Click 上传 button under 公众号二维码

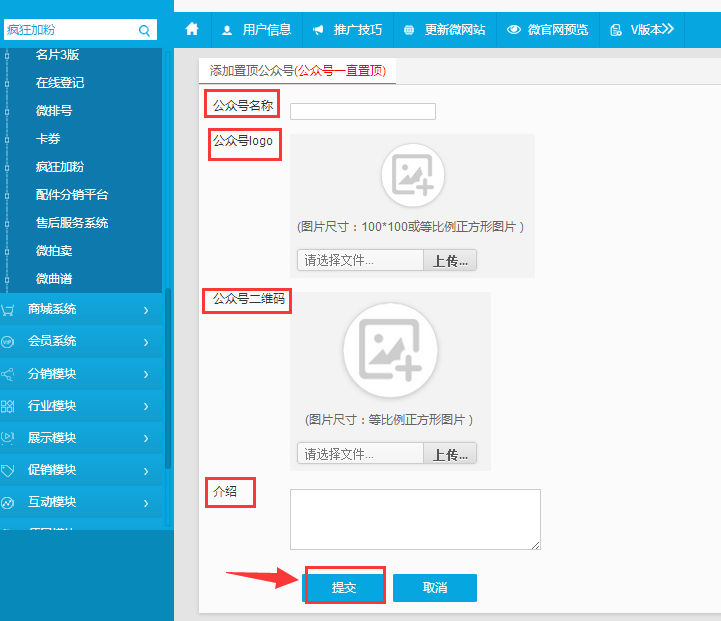point(450,454)
